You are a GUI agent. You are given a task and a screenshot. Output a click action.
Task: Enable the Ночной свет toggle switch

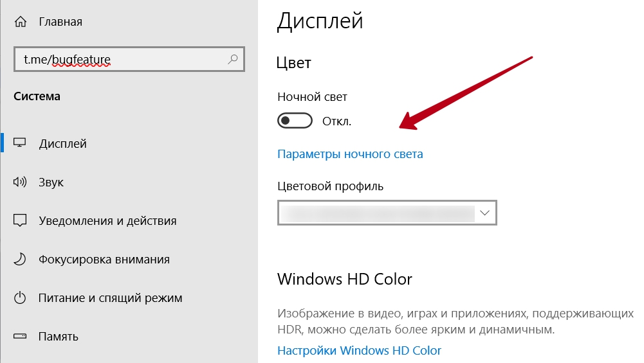(x=295, y=121)
